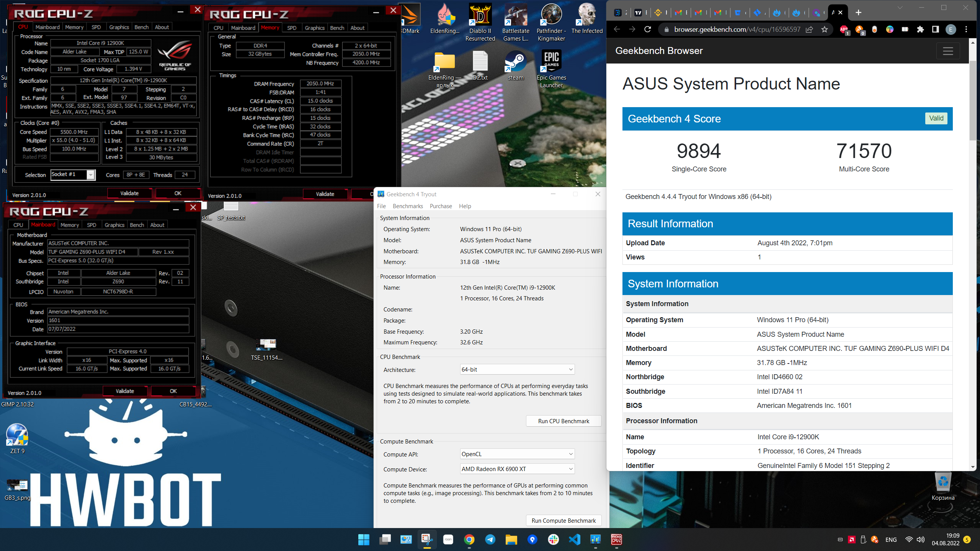Click the Valid badge on Geekbench score
The height and width of the screenshot is (551, 980).
[x=936, y=118]
